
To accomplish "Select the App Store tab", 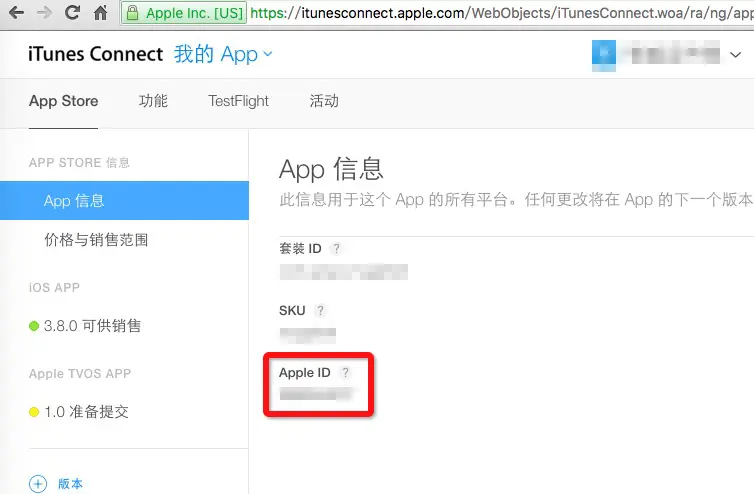I will (x=63, y=101).
